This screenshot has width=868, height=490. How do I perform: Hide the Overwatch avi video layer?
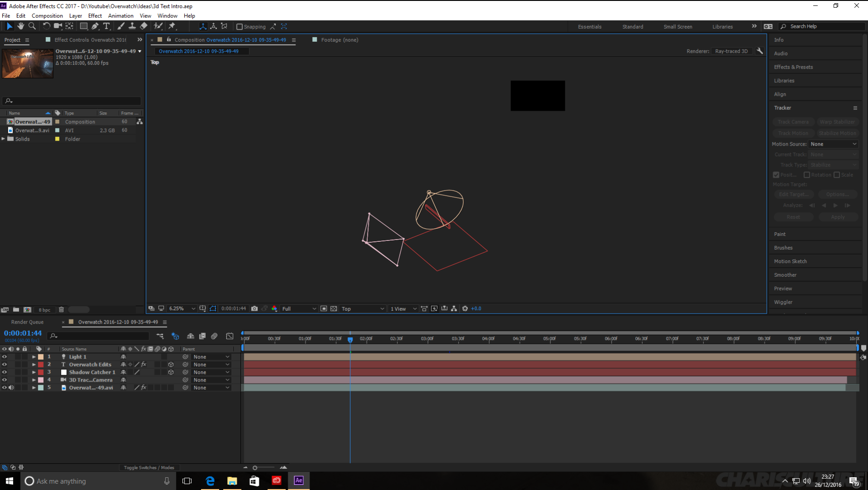(5, 388)
